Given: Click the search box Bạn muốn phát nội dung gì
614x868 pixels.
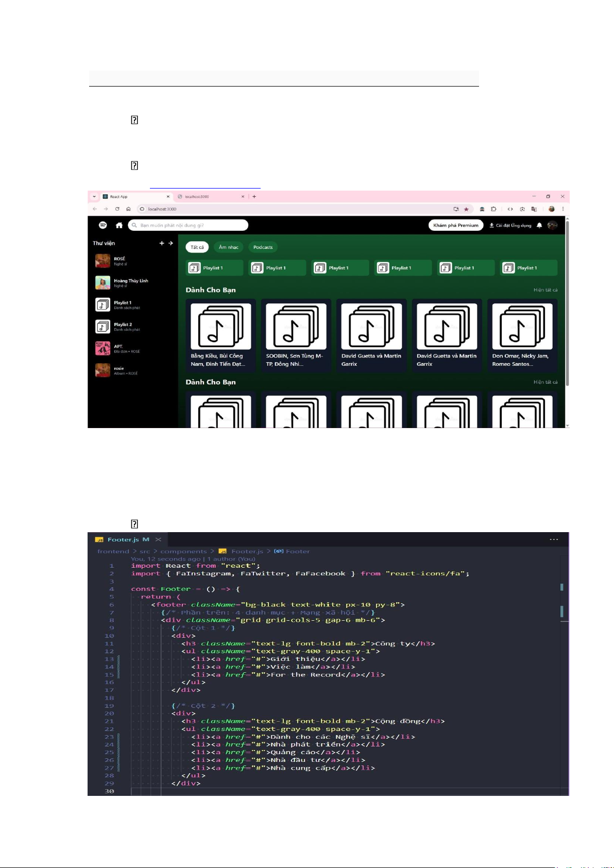Looking at the screenshot, I should tap(189, 225).
